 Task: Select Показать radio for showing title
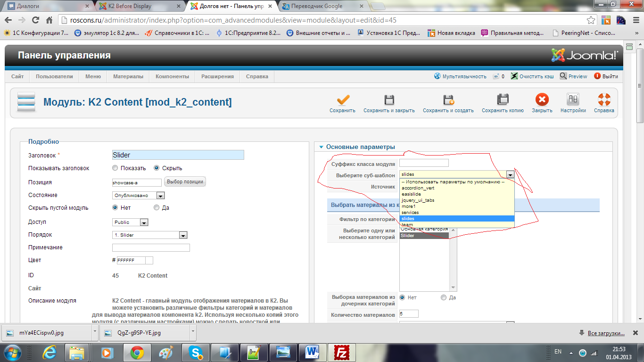(115, 168)
